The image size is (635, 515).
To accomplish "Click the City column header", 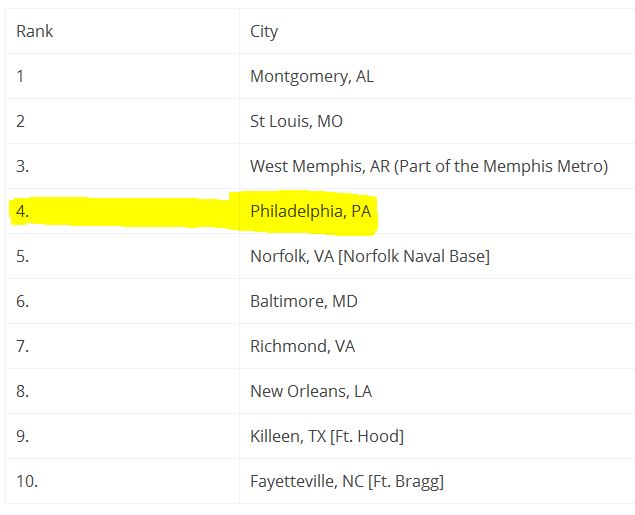I will click(264, 31).
